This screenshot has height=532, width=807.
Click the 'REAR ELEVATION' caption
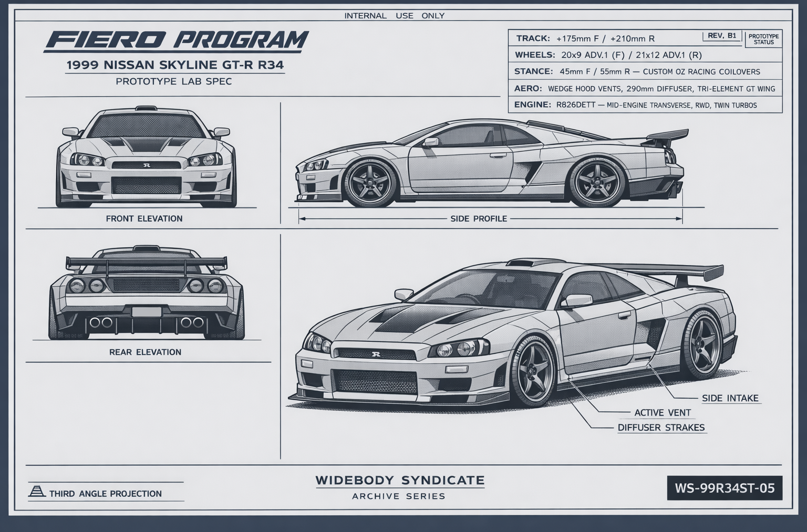145,352
